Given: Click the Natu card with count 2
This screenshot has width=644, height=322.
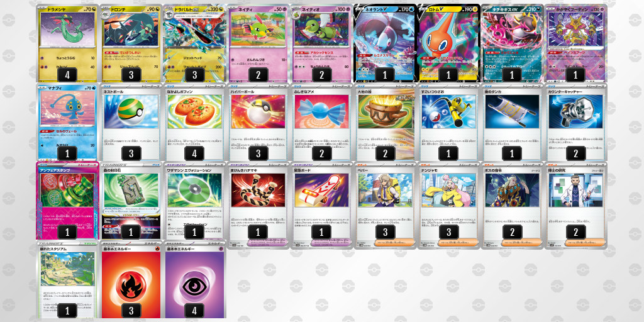Looking at the screenshot, I should tap(258, 43).
